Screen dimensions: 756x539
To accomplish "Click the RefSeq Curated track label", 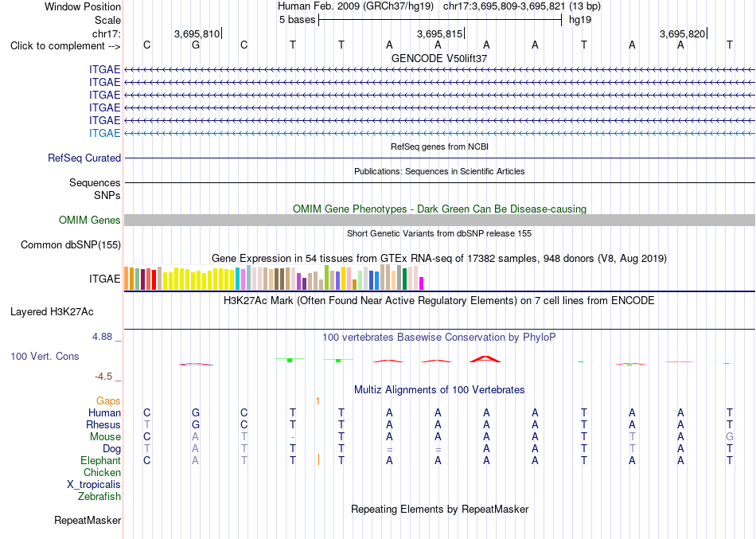I will click(x=84, y=158).
